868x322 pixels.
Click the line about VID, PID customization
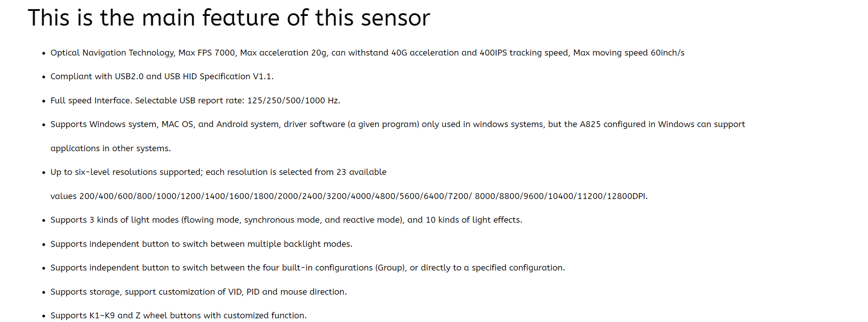[x=198, y=292]
